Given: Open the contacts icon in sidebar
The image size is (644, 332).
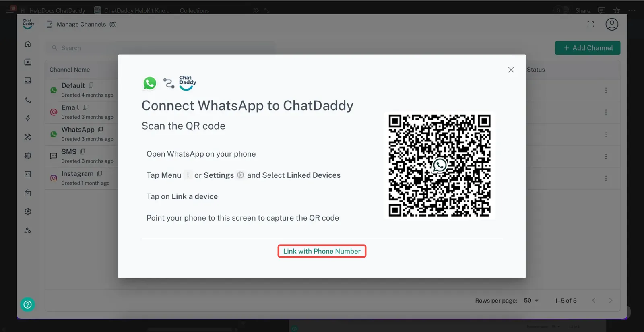Looking at the screenshot, I should (28, 62).
